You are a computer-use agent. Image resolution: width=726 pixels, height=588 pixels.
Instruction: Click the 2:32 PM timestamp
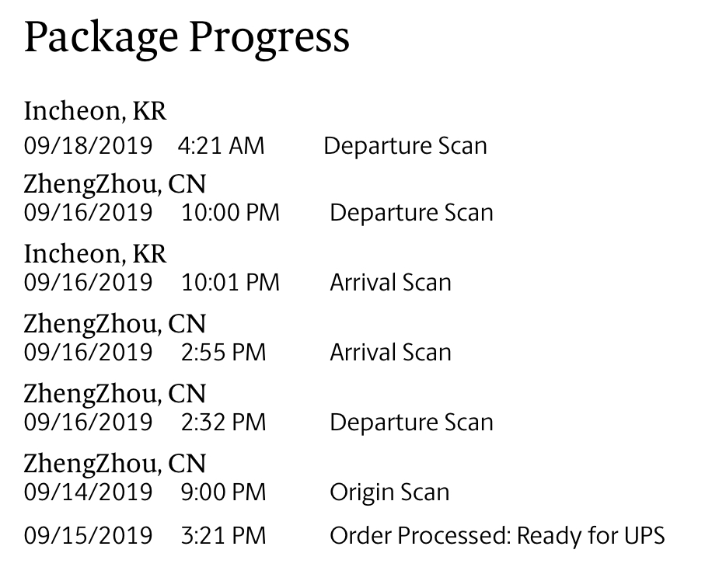tap(223, 423)
